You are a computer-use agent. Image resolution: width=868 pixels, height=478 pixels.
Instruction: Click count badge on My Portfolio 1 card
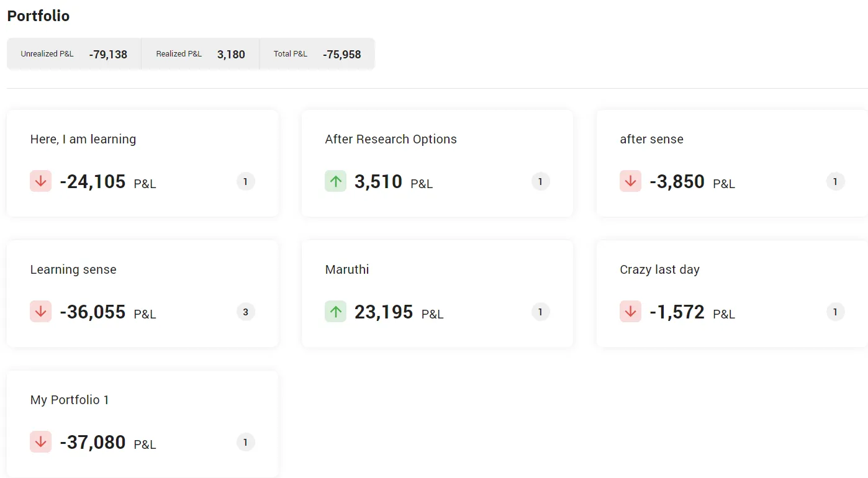pos(246,442)
